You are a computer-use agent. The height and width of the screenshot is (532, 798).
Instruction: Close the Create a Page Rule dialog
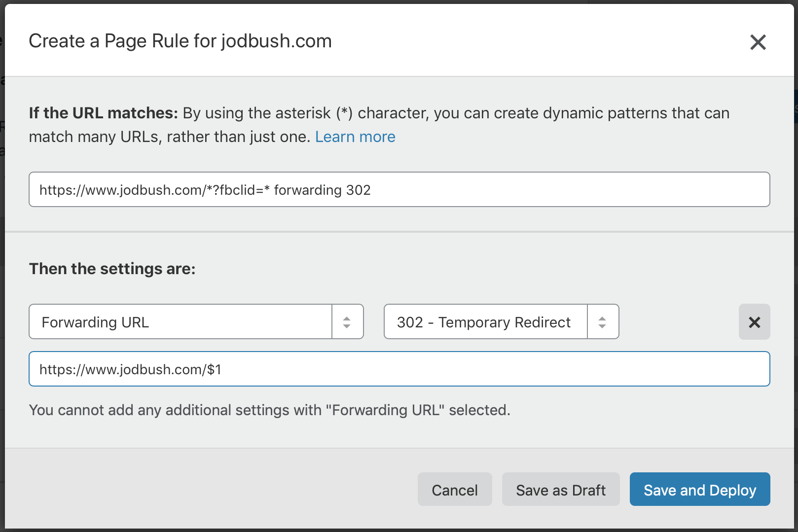pos(758,42)
